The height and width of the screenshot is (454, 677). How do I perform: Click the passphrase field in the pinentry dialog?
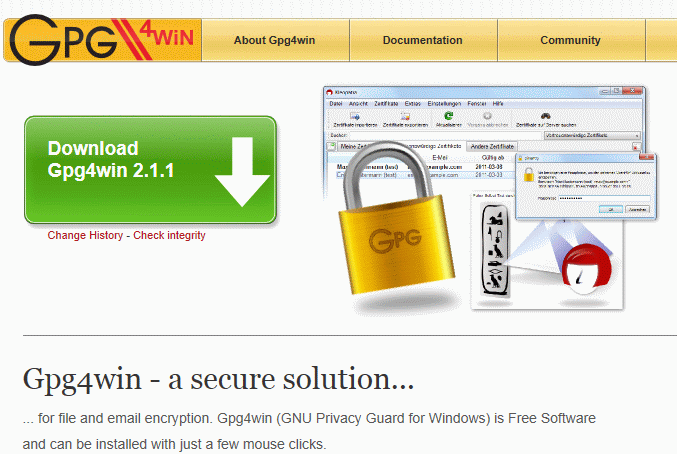604,198
